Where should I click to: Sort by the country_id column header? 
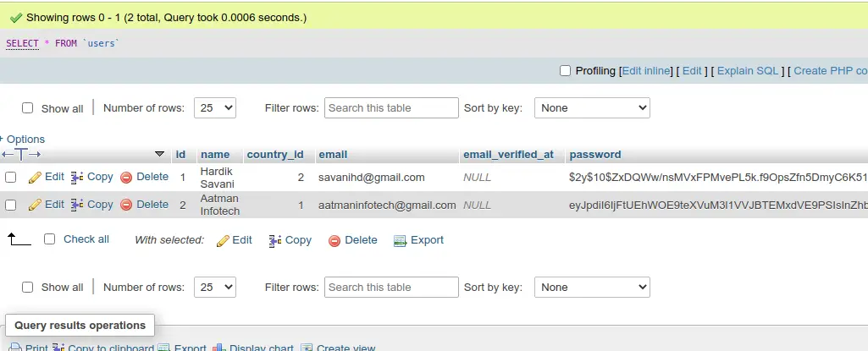pos(275,155)
